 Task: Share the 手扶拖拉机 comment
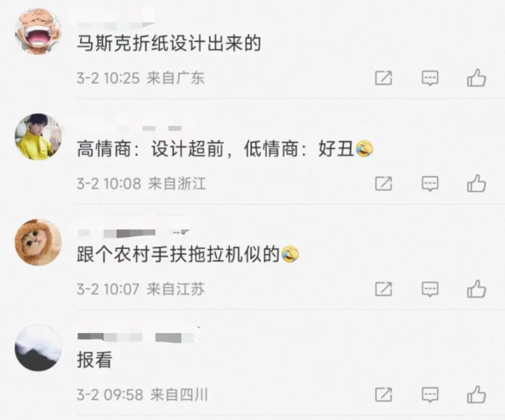pyautogui.click(x=383, y=289)
